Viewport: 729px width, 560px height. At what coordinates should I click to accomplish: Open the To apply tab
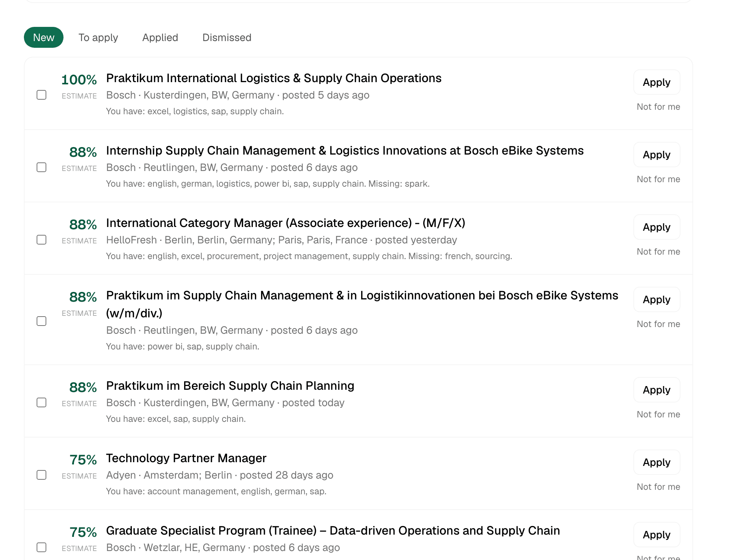pos(98,37)
